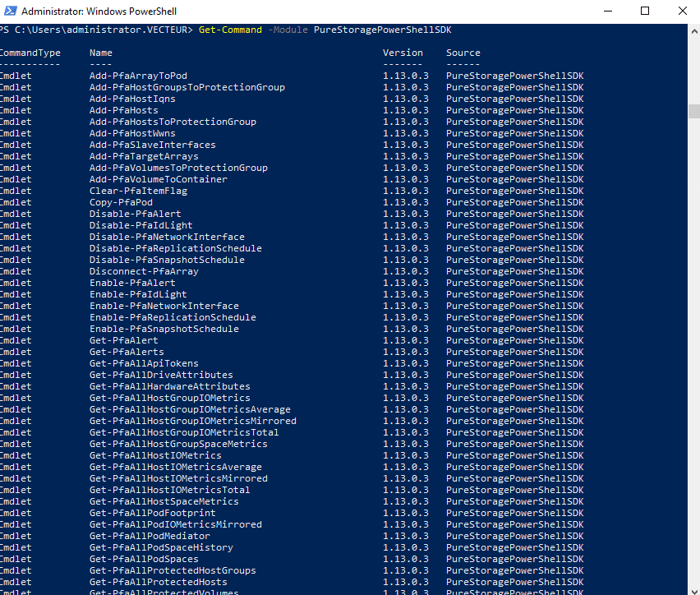Click the CommandType column header

[x=30, y=52]
